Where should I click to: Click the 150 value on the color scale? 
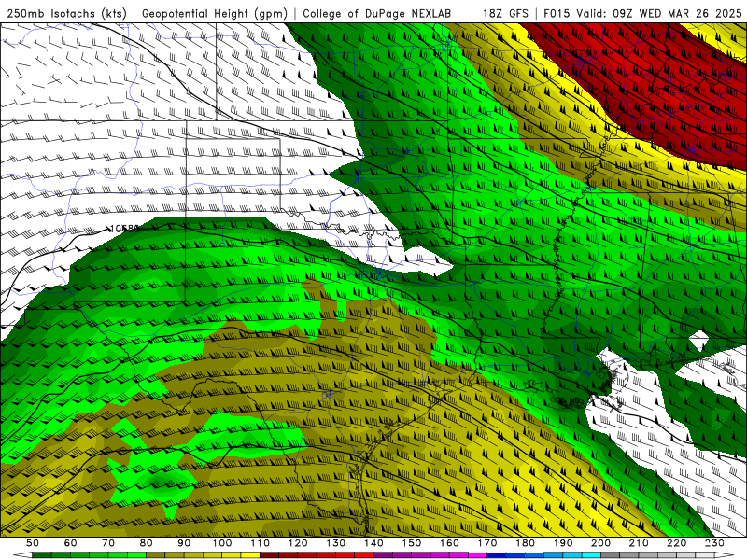coord(411,543)
